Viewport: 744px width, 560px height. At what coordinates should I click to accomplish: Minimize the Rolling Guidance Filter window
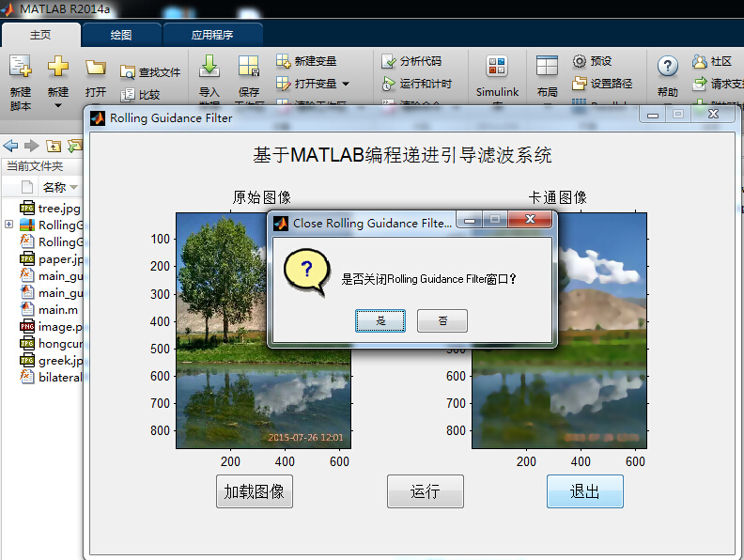click(653, 115)
